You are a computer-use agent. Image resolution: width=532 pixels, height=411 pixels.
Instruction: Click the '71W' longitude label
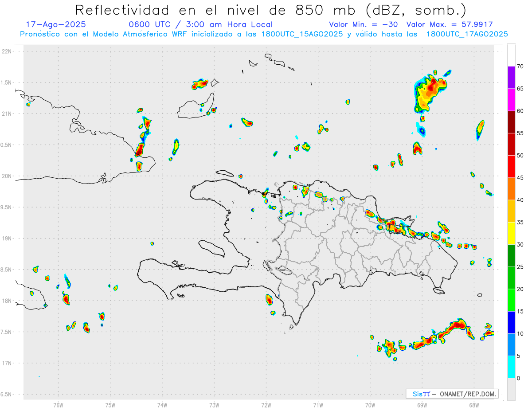(x=318, y=405)
